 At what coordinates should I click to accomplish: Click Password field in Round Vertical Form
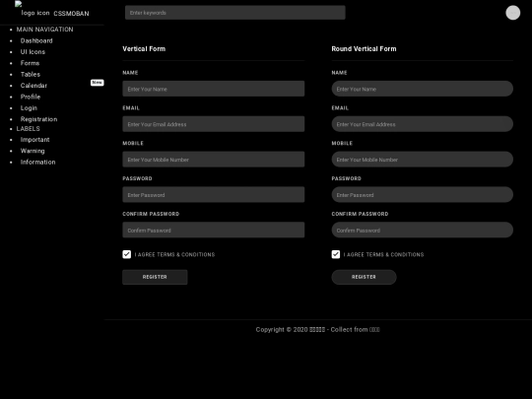pyautogui.click(x=422, y=194)
